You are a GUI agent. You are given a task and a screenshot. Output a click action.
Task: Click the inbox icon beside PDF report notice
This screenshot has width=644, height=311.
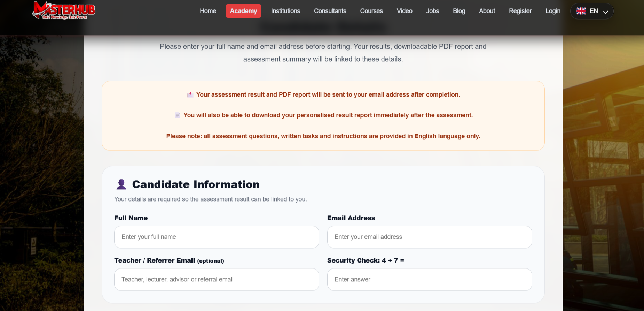click(190, 94)
